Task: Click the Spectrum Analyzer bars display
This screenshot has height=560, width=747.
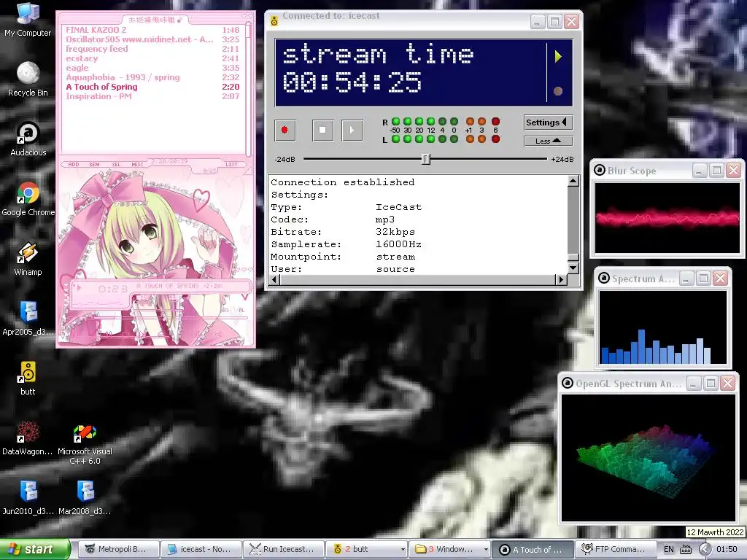Action: point(662,327)
